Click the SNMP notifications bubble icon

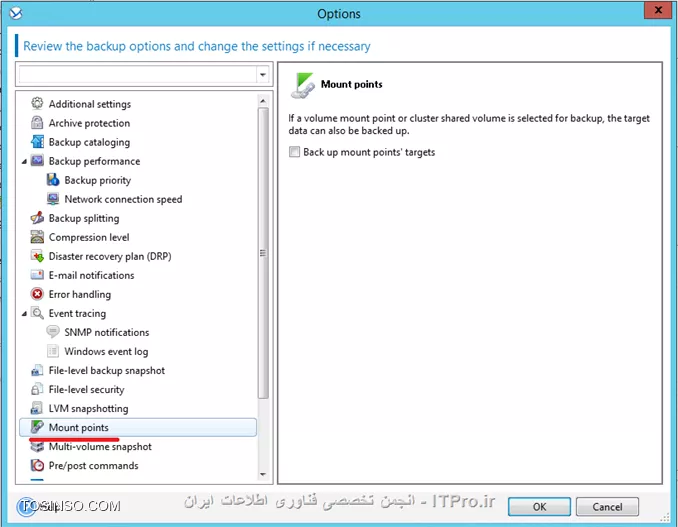(53, 332)
